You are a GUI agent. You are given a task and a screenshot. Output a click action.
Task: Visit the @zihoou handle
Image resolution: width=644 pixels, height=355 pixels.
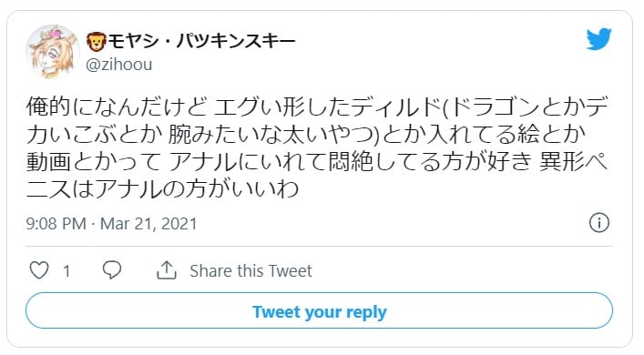[x=119, y=65]
